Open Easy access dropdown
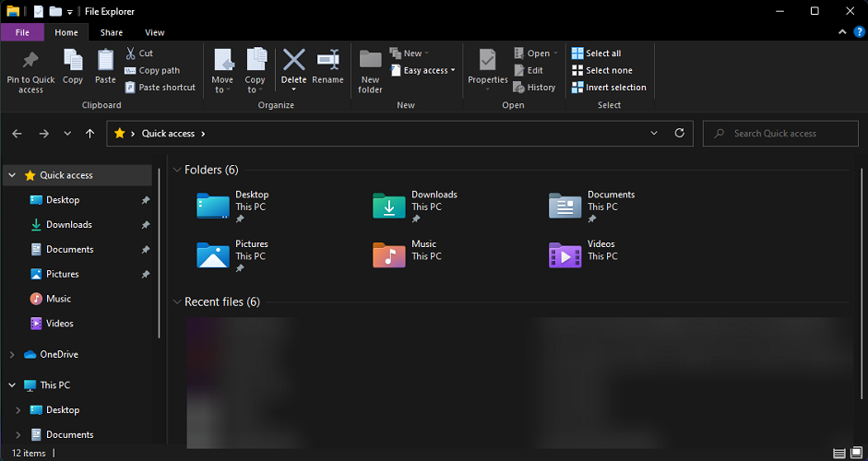This screenshot has width=868, height=461. pos(422,70)
